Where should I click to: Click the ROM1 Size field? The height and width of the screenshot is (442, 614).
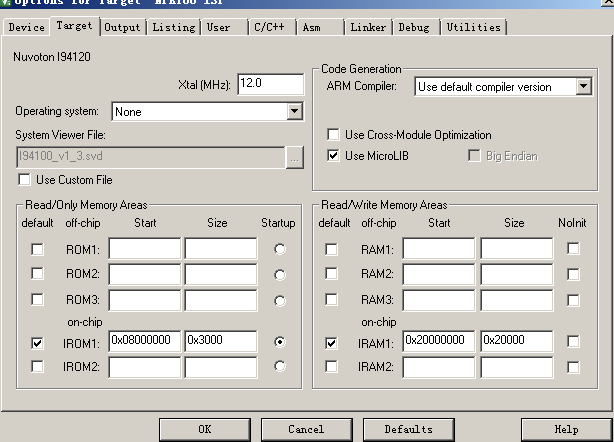[x=221, y=248]
